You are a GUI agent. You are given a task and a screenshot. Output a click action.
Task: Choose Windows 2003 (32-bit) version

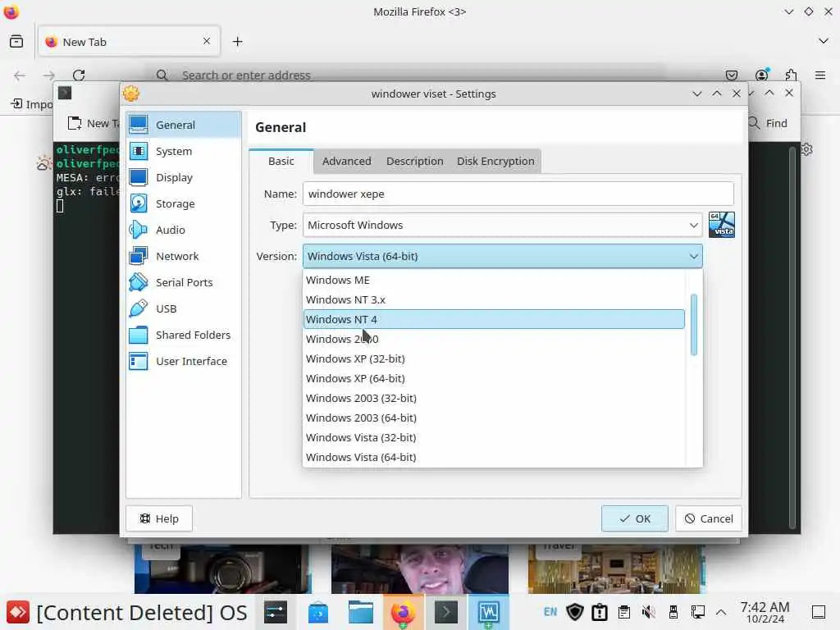click(x=494, y=398)
